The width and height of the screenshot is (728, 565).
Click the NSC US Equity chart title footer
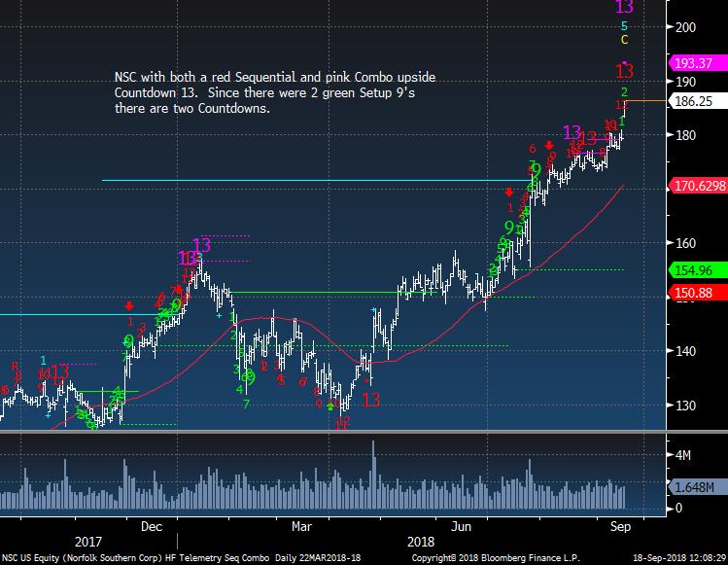(x=181, y=558)
